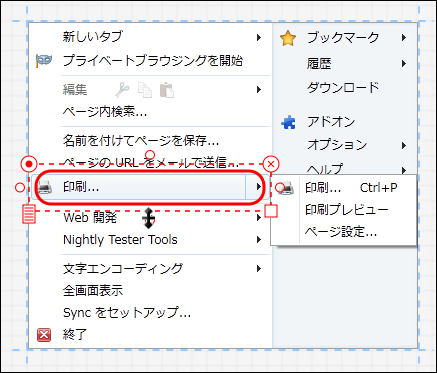Viewport: 437px width, 373px height.
Task: Click the blue puzzle piece add-on icon
Action: point(288,123)
